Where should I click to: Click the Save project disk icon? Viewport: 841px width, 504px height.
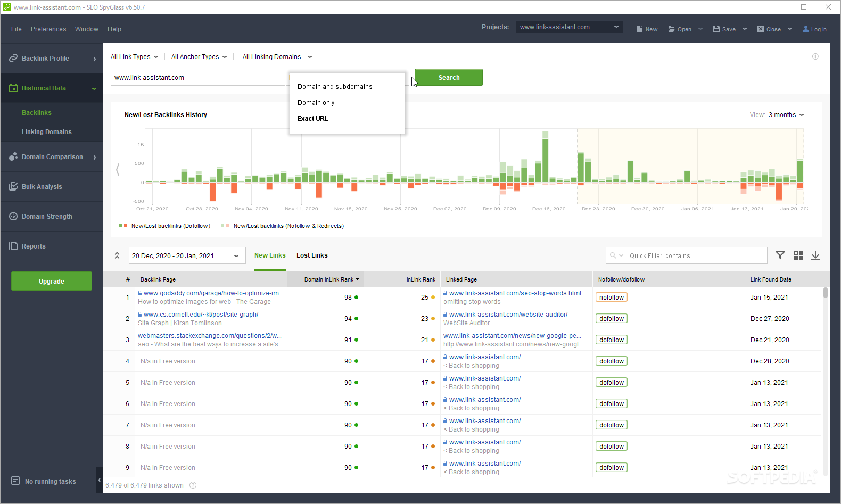[x=716, y=29]
